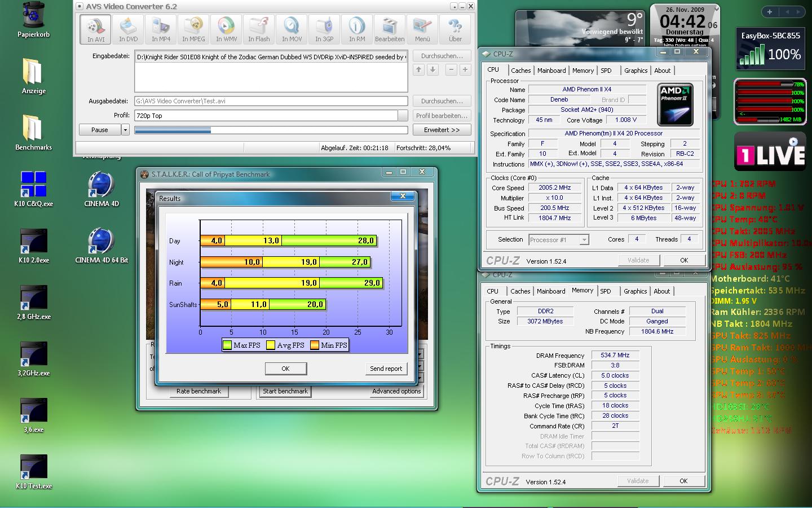Open Advanced options in benchmark
This screenshot has height=508, width=812.
(396, 391)
